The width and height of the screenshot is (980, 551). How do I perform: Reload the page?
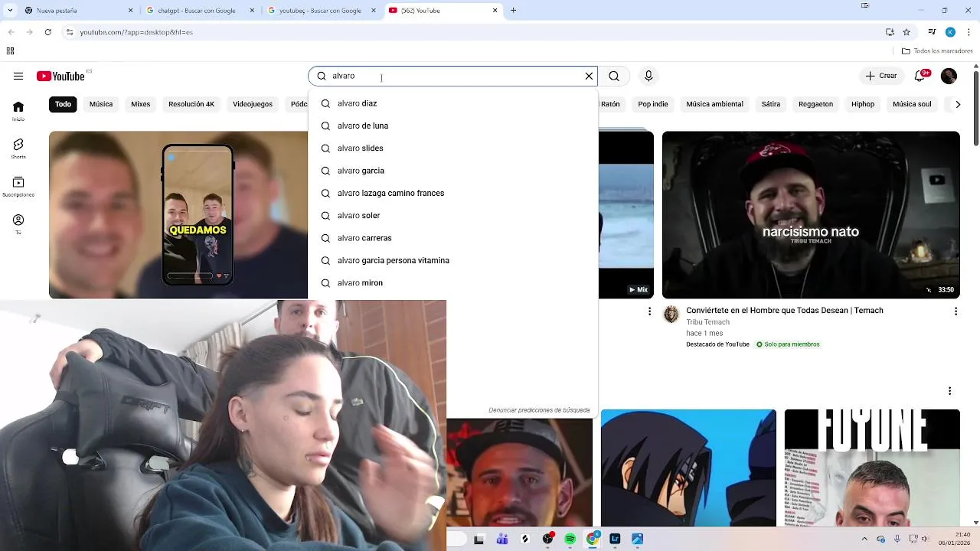[x=47, y=32]
